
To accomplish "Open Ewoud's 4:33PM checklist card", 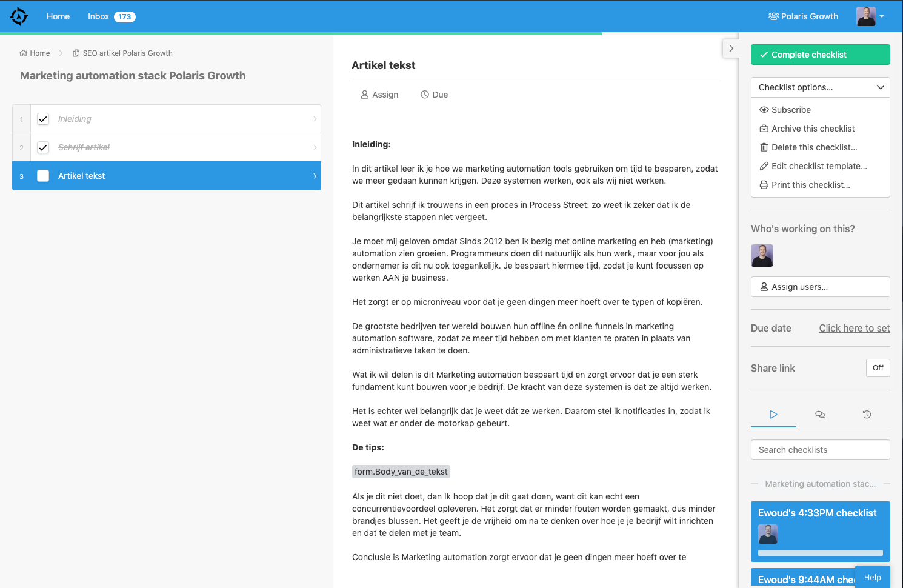I will [821, 532].
